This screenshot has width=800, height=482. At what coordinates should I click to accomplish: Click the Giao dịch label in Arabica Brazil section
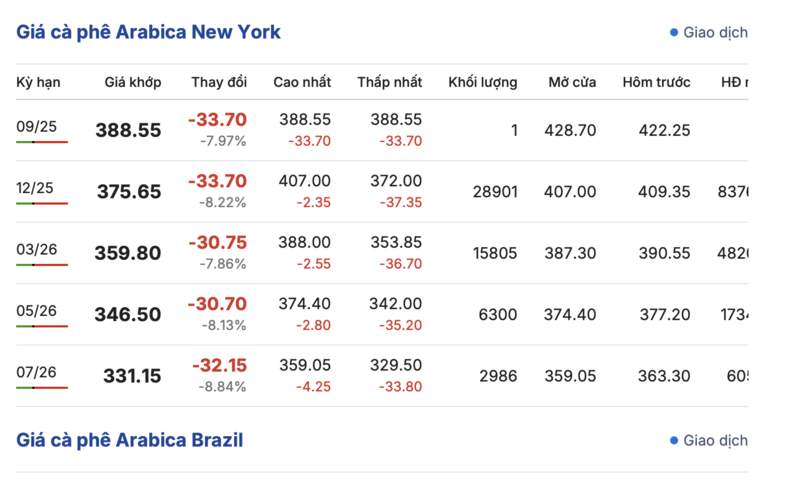(x=715, y=441)
